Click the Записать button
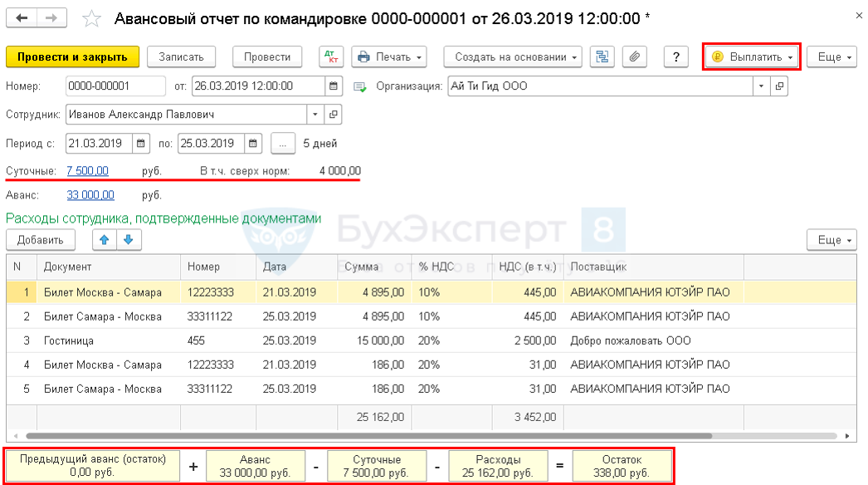Screen dimensions: 868x485 pos(181,56)
